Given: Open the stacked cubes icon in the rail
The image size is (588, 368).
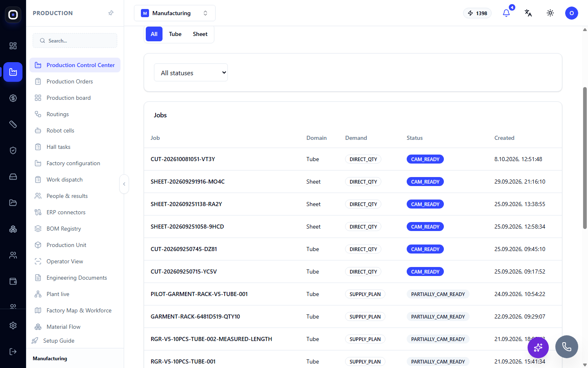Looking at the screenshot, I should [13, 229].
